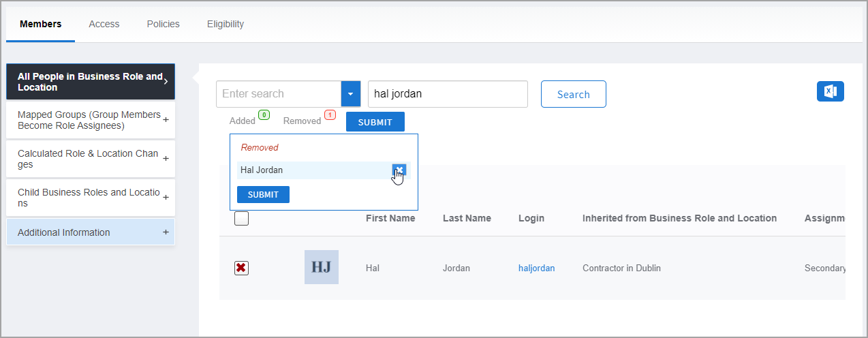The image size is (868, 338).
Task: Click the HJ avatar thumbnail
Action: tap(322, 267)
